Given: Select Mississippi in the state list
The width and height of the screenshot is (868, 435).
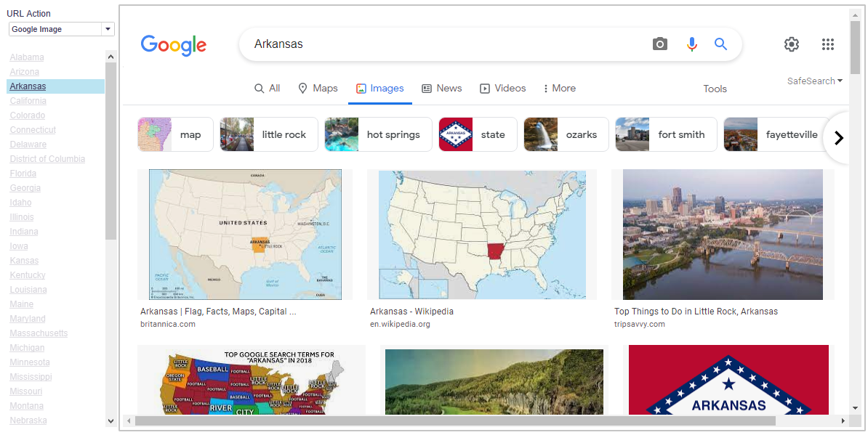Looking at the screenshot, I should coord(31,377).
